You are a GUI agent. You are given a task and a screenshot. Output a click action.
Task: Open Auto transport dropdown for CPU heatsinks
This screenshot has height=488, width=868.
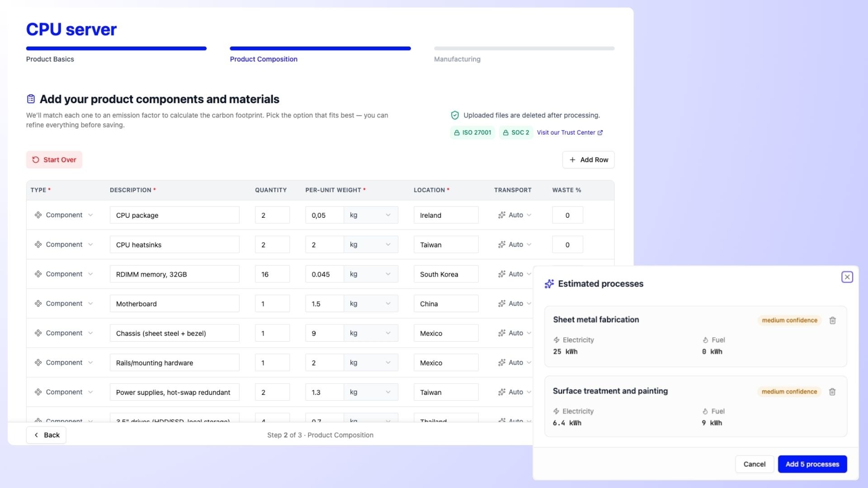(514, 244)
